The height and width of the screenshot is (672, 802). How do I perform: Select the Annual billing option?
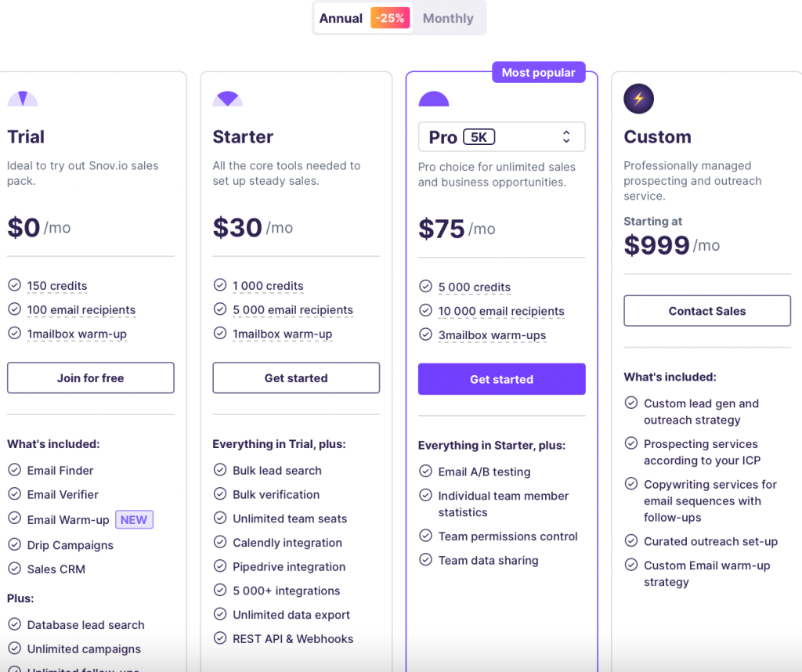(341, 18)
